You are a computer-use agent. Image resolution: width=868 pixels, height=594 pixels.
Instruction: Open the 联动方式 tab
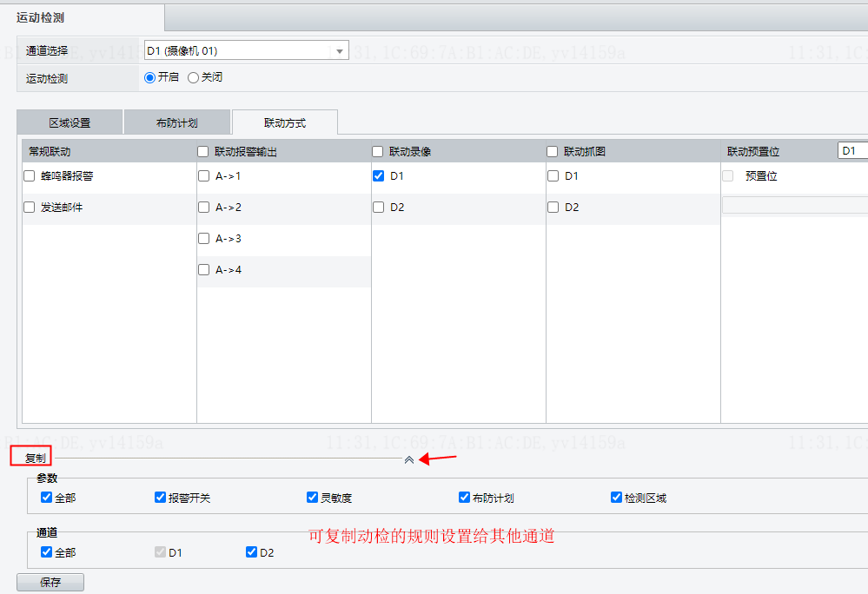click(x=285, y=122)
